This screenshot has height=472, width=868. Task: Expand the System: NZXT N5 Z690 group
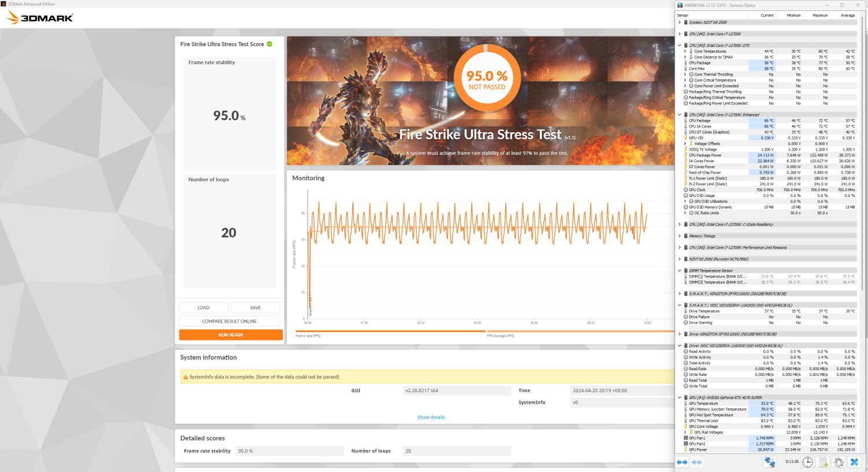tap(680, 23)
